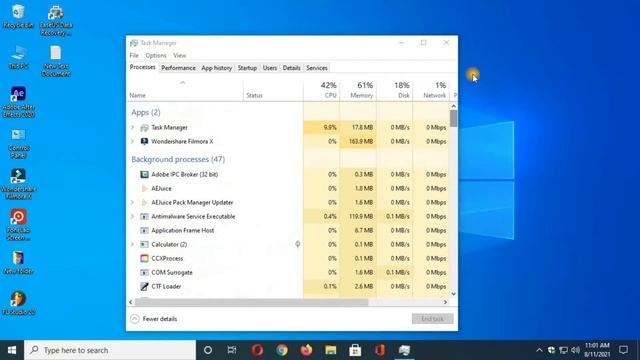The width and height of the screenshot is (640, 360).
Task: Switch to Startup tab
Action: (247, 68)
